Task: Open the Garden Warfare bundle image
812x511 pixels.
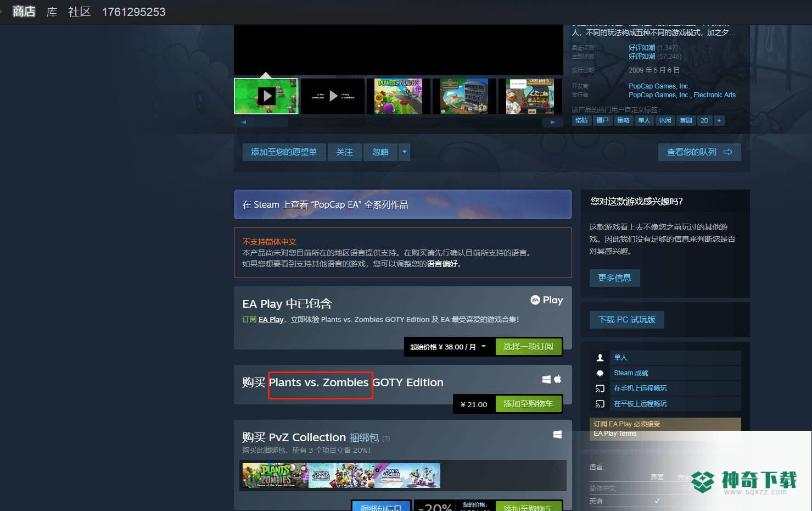Action: tap(341, 476)
